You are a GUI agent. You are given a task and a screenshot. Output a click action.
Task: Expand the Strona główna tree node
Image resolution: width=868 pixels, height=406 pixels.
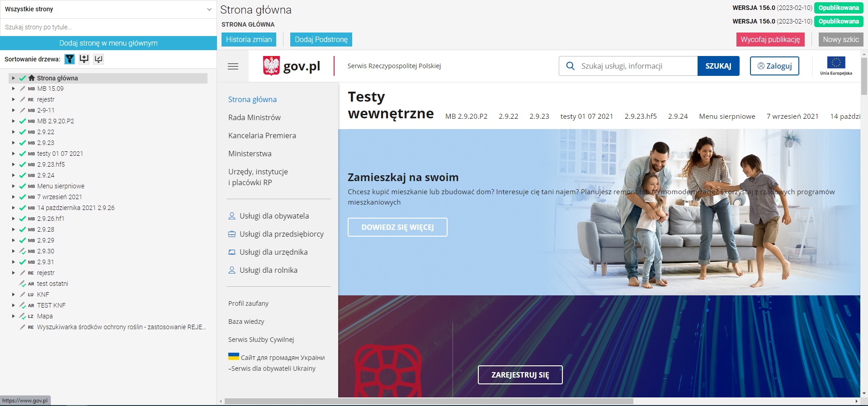tap(14, 78)
